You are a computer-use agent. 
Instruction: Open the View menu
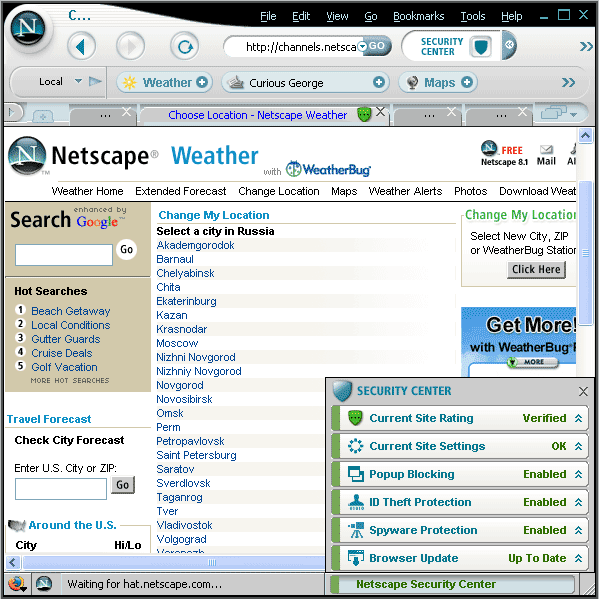(337, 16)
